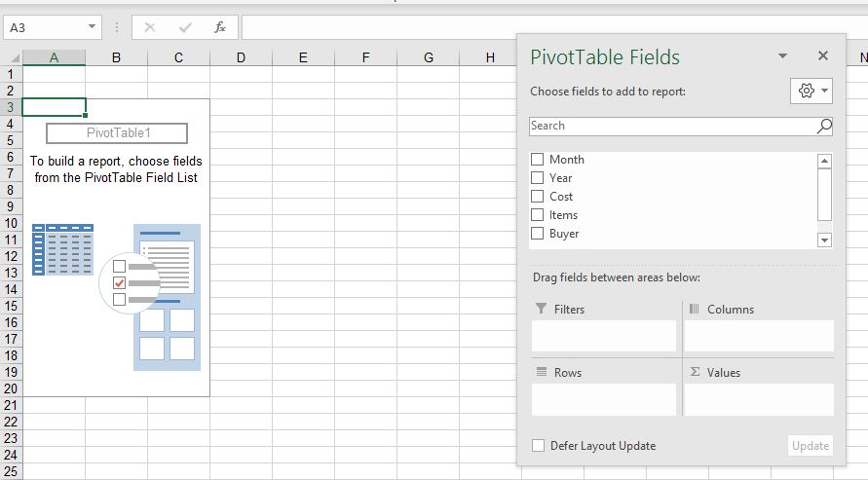Click the Update button
868x480 pixels.
[811, 446]
